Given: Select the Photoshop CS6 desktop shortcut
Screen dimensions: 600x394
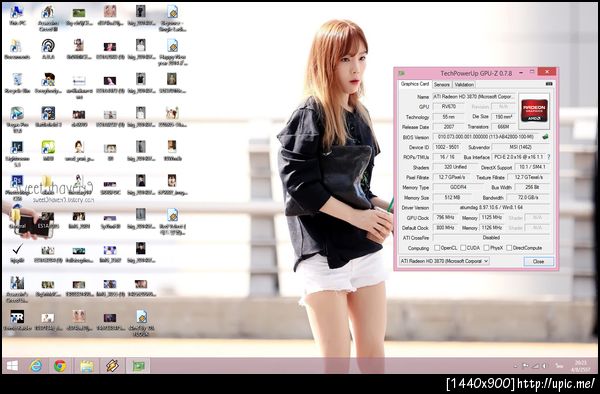Looking at the screenshot, I should point(17,187).
